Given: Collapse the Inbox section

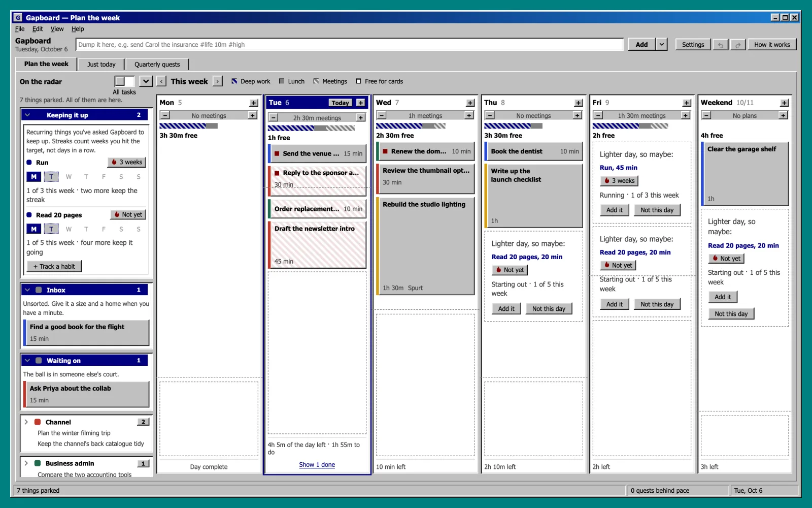Looking at the screenshot, I should (28, 290).
